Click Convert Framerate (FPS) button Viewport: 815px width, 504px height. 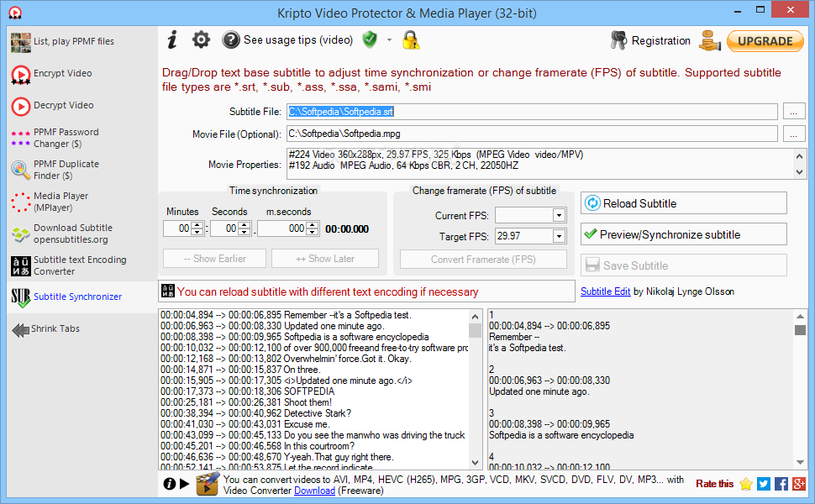pos(483,260)
